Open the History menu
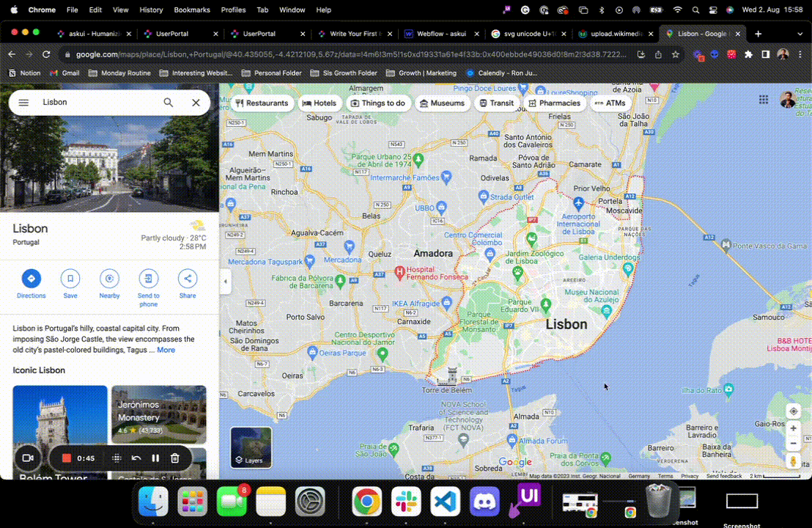The image size is (812, 528). click(x=151, y=10)
